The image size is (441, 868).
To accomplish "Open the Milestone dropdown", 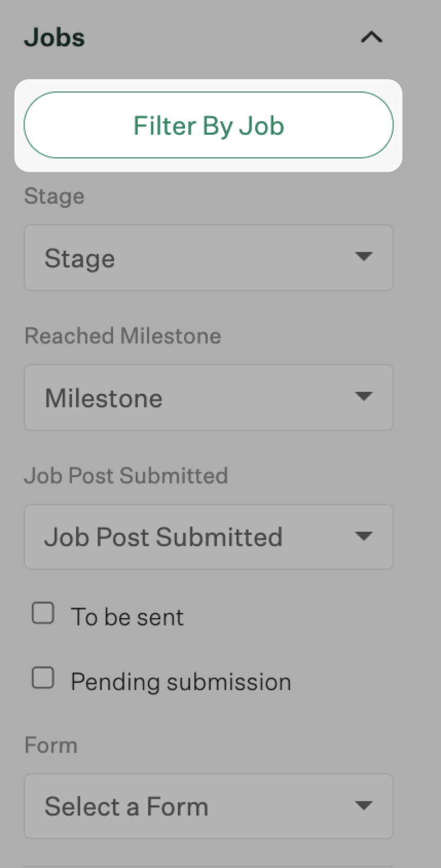I will click(208, 397).
